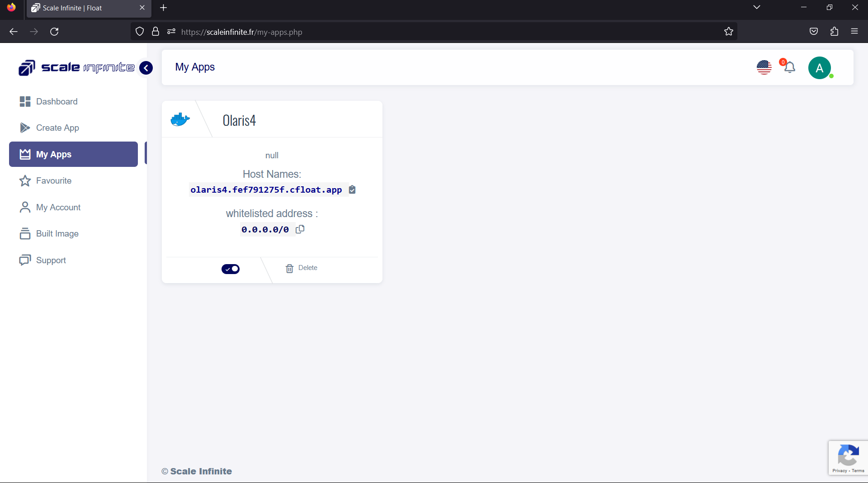Open the Olaris4 app title
This screenshot has height=483, width=868.
pyautogui.click(x=239, y=121)
